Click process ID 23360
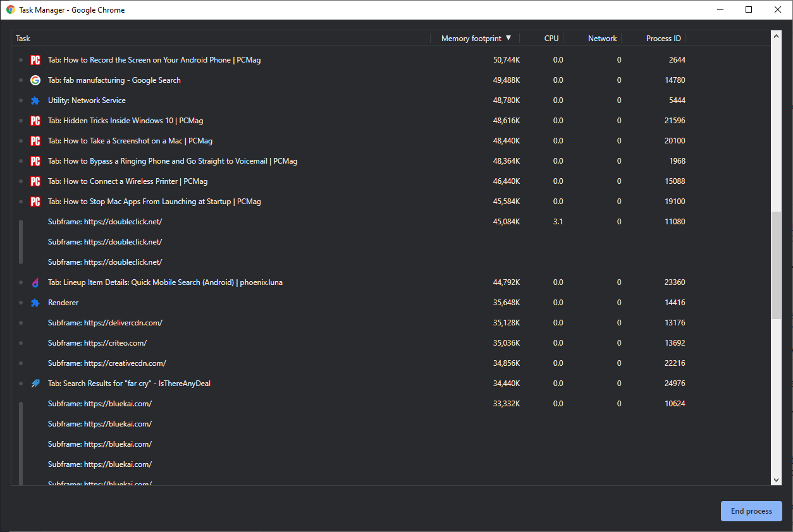793x532 pixels. pos(675,282)
